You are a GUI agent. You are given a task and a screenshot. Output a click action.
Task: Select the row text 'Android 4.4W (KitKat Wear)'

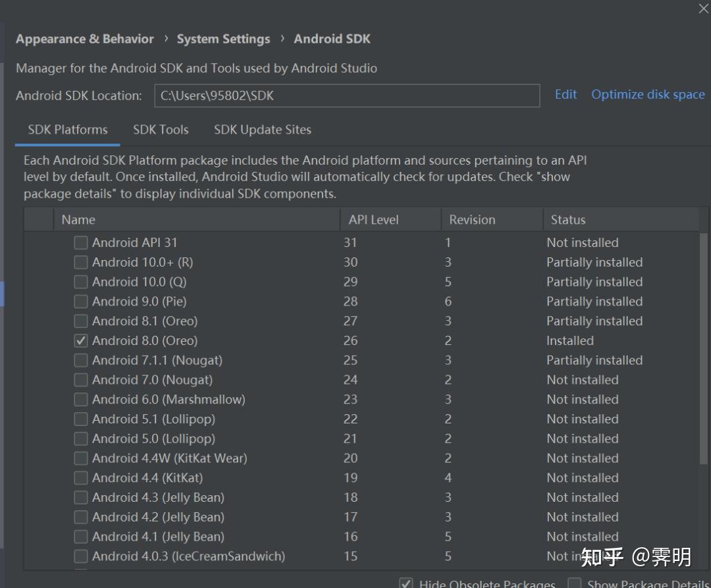(170, 458)
